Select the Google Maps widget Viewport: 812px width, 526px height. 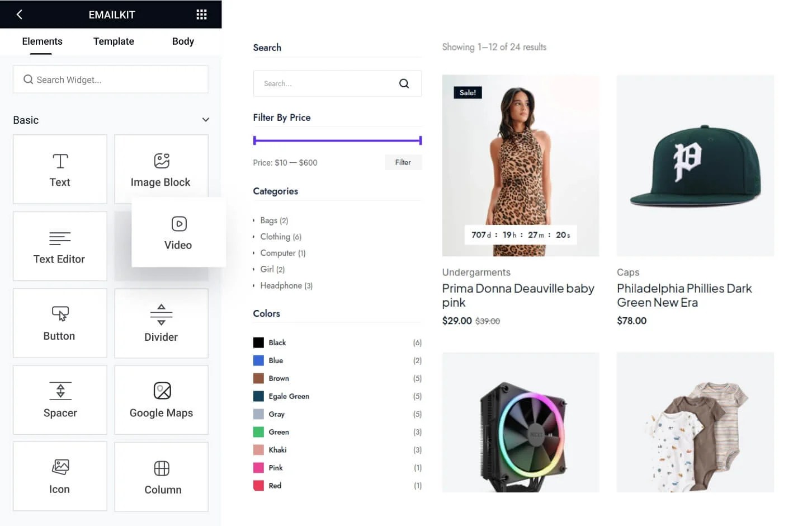coord(161,400)
